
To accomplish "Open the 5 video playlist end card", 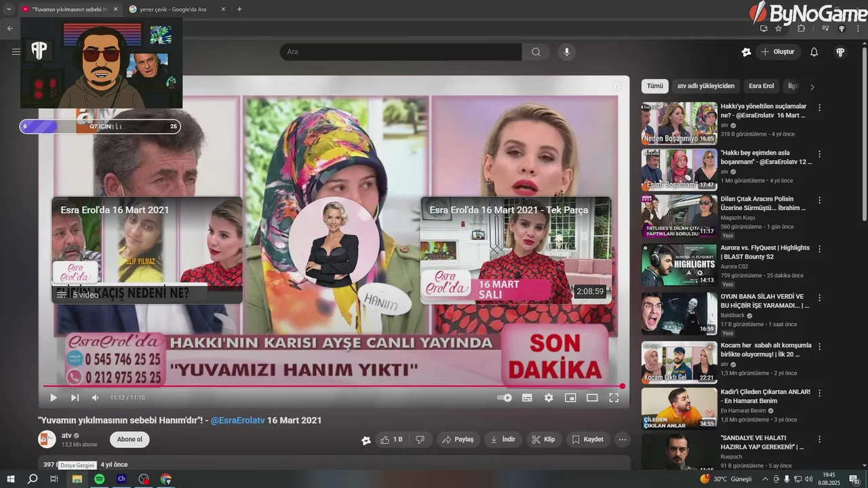I will (147, 250).
